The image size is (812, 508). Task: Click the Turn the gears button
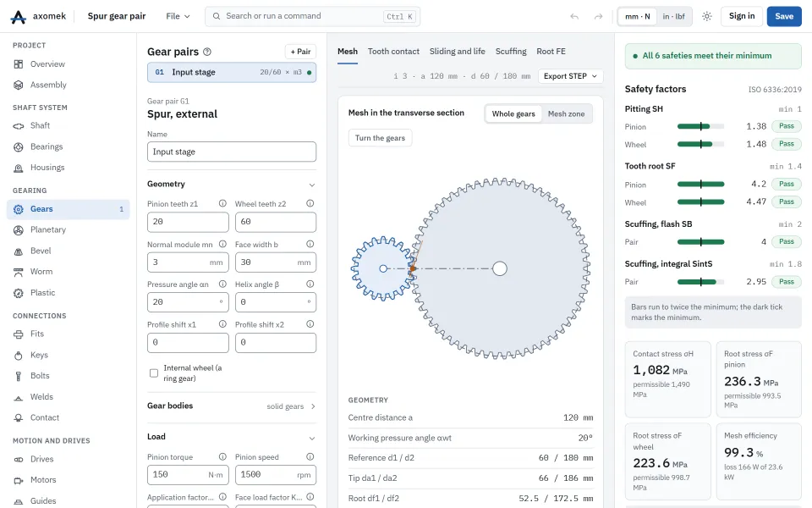point(380,138)
